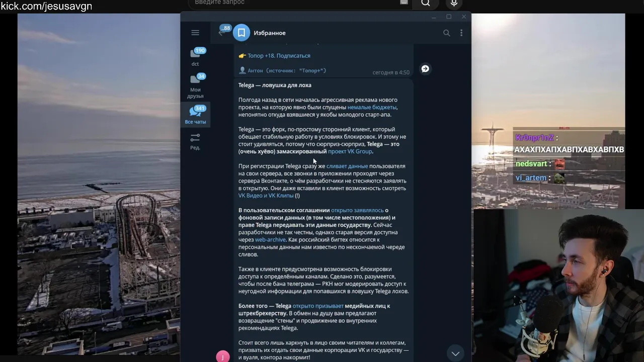The image size is (644, 362).
Task: Go back using arrow with 88 badge
Action: [223, 32]
